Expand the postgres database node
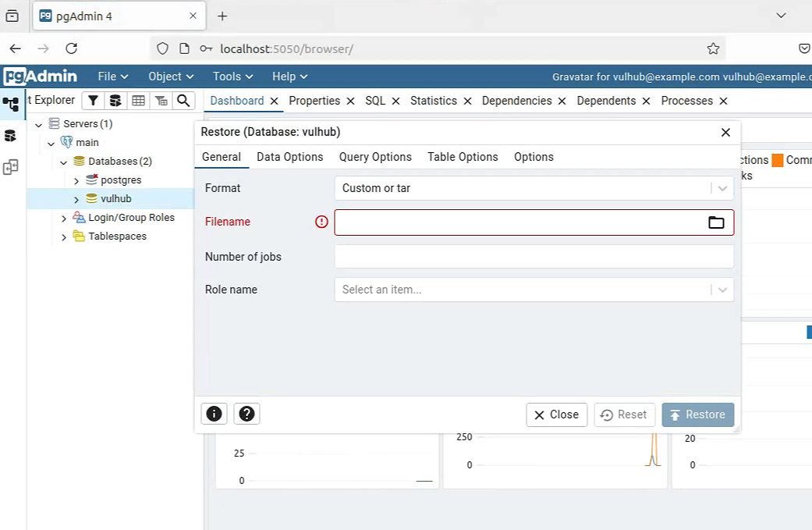 tap(76, 181)
